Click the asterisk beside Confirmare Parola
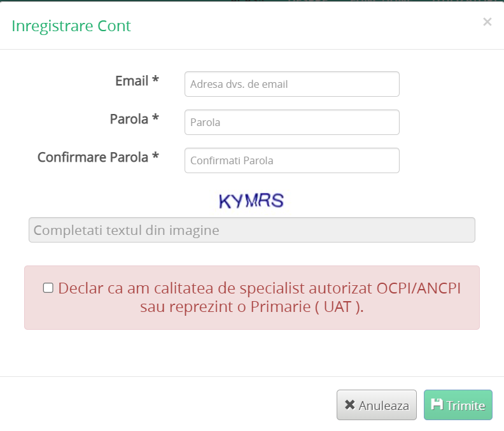 pyautogui.click(x=155, y=158)
